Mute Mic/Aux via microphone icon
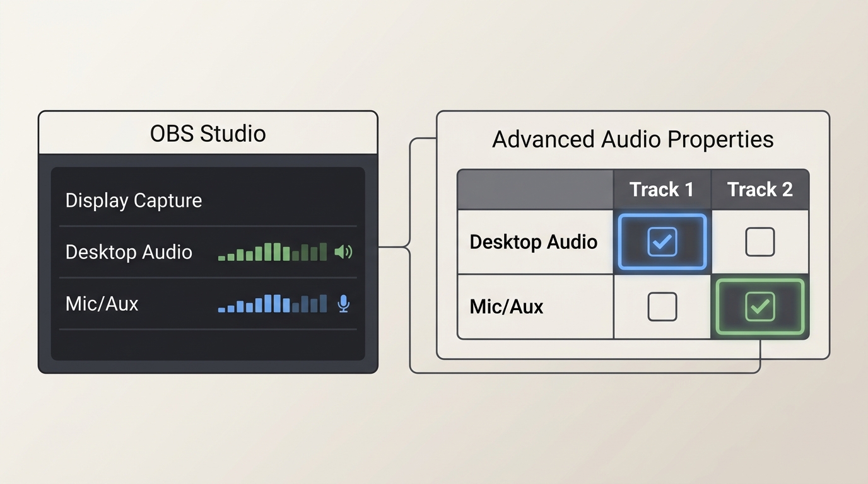Viewport: 868px width, 484px height. [x=343, y=304]
